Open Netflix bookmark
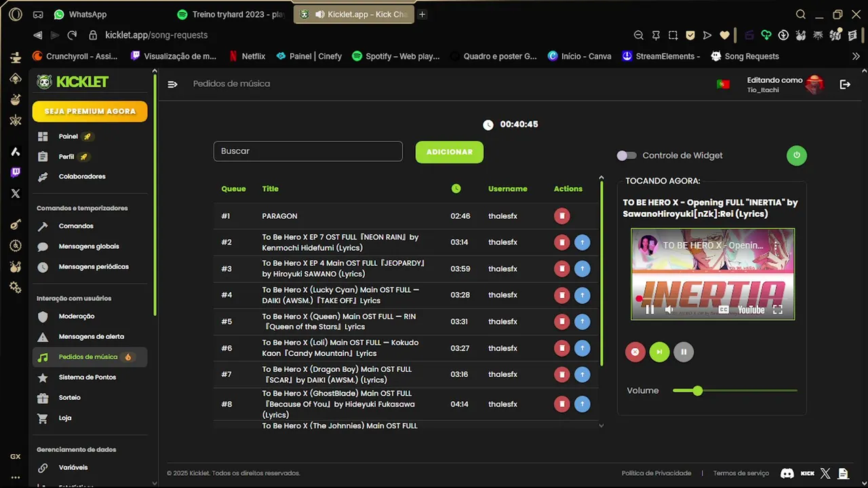This screenshot has height=488, width=868. pyautogui.click(x=247, y=56)
